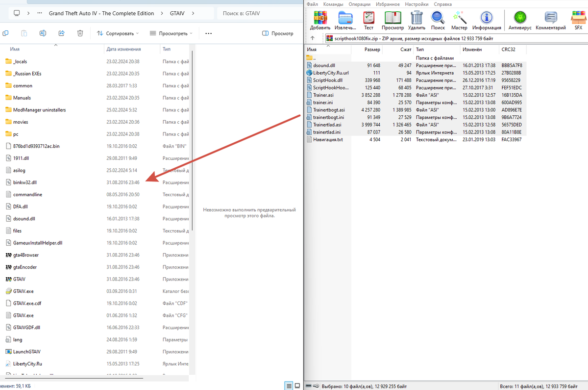The width and height of the screenshot is (588, 390).
Task: Click the WinRAR archive path address field
Action: (456, 38)
